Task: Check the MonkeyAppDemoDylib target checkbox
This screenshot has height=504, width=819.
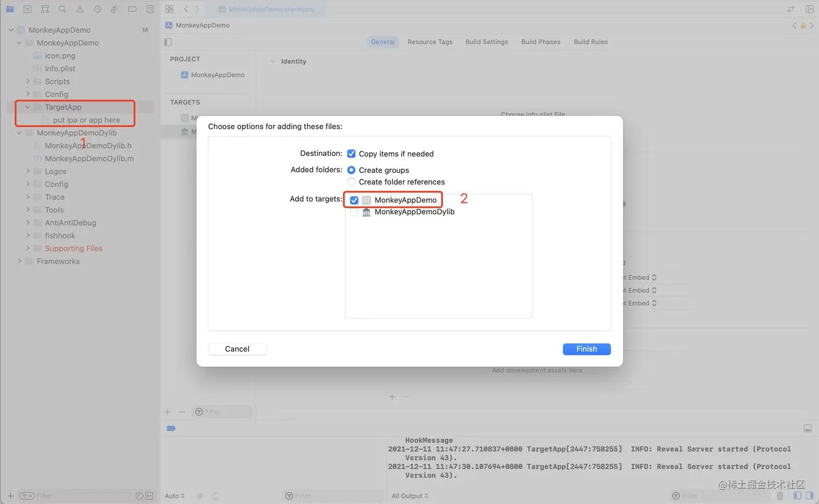Action: point(354,212)
